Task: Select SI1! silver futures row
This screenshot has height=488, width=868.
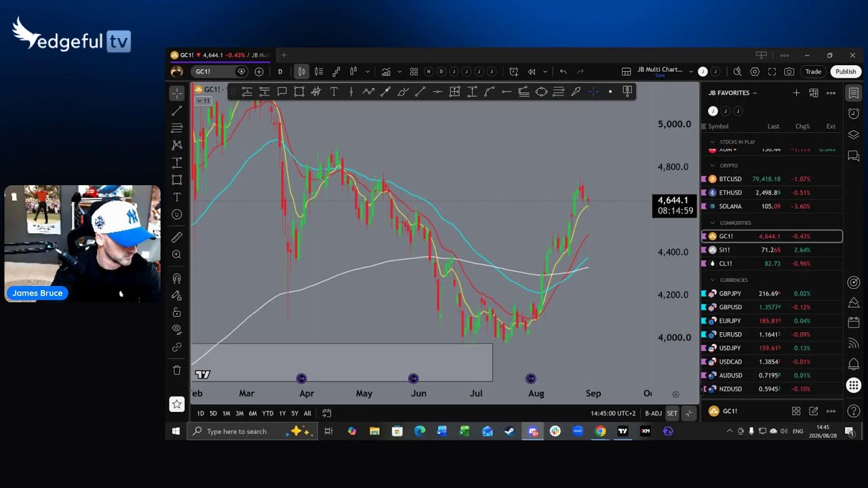Action: pos(772,250)
